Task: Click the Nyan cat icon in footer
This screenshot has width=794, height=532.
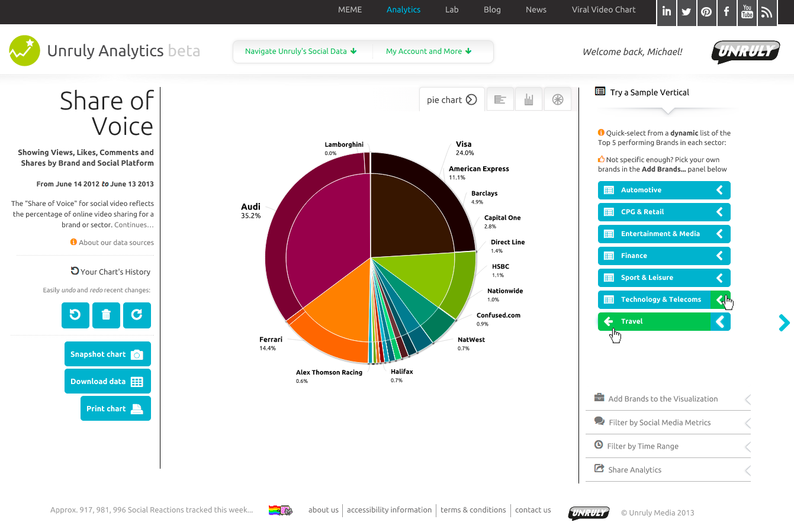Action: 281,510
